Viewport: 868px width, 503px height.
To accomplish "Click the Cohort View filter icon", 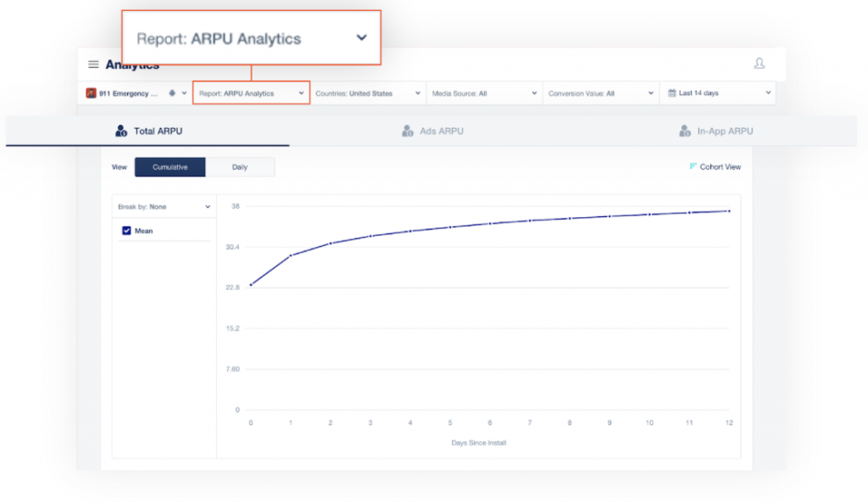I will (693, 166).
